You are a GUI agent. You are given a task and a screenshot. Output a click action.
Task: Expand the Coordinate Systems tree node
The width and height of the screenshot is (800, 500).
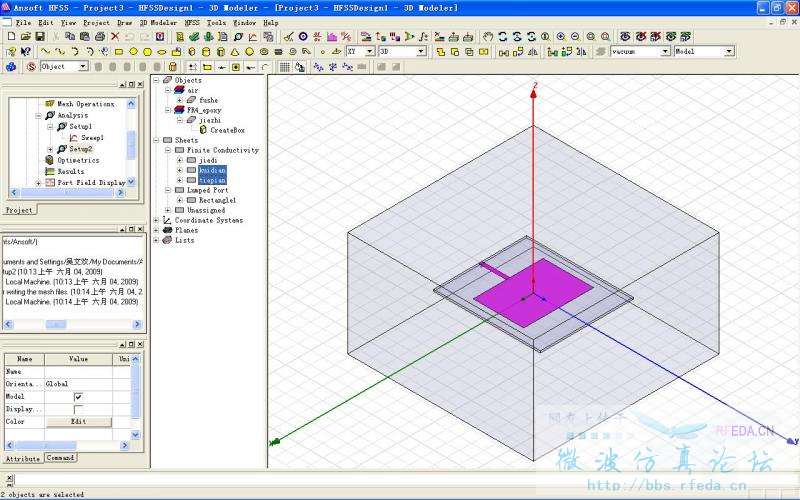coord(156,220)
